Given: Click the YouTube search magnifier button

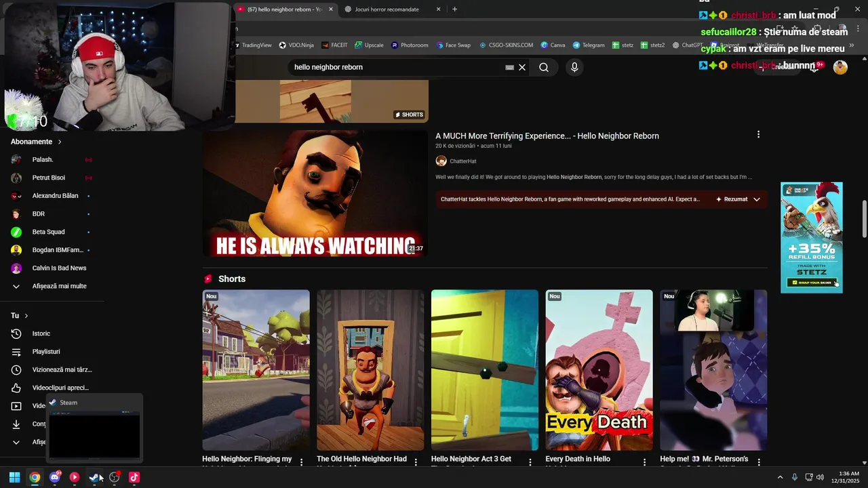Looking at the screenshot, I should [544, 67].
